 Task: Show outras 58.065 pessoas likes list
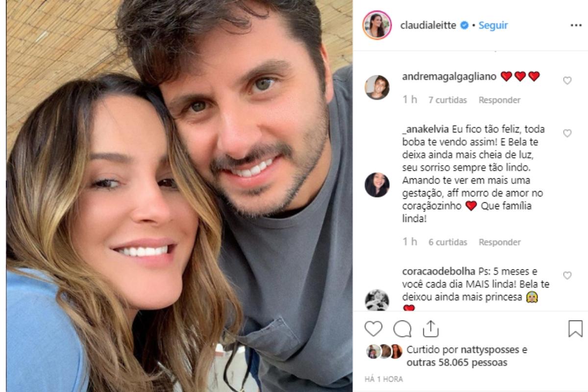[x=457, y=363]
